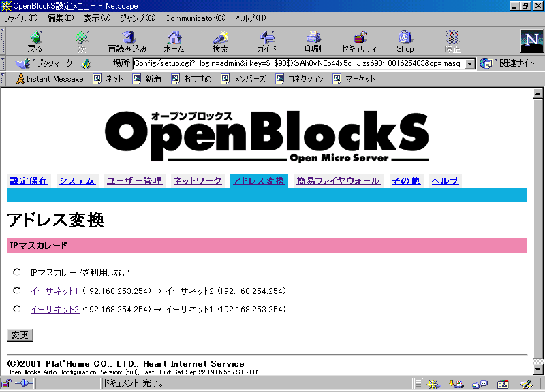The height and width of the screenshot is (392, 545).
Task: Click the page location proxy icon
Action: pos(86,63)
